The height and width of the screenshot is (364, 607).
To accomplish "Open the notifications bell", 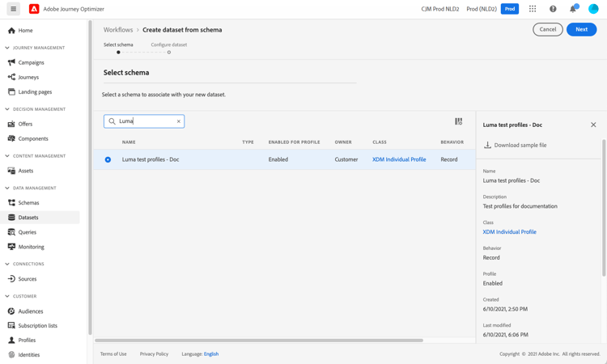I will [573, 9].
